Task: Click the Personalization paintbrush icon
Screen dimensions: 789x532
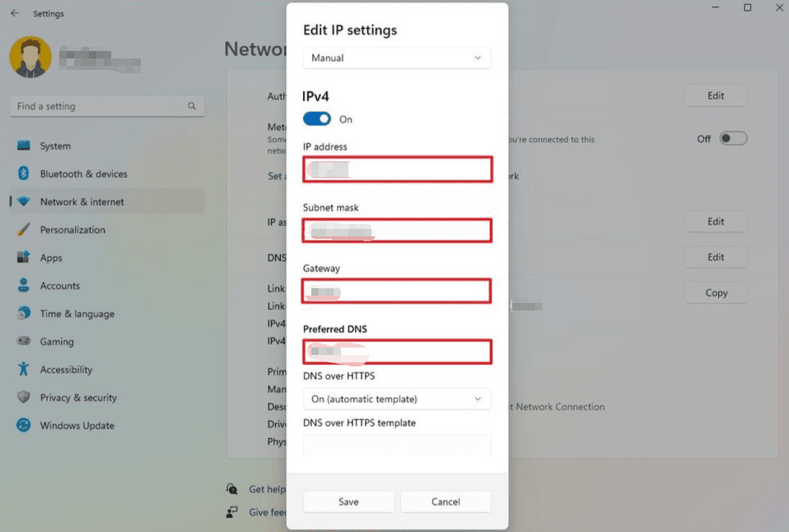Action: pyautogui.click(x=24, y=230)
